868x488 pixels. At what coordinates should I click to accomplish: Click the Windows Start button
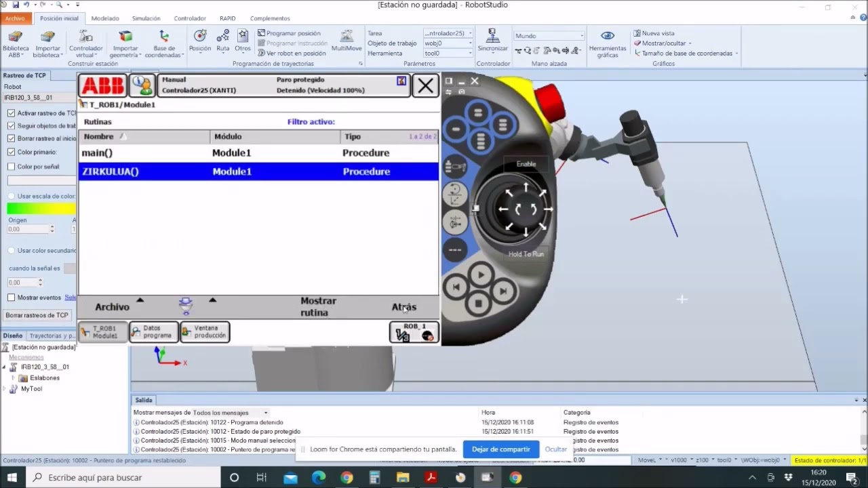coord(12,477)
